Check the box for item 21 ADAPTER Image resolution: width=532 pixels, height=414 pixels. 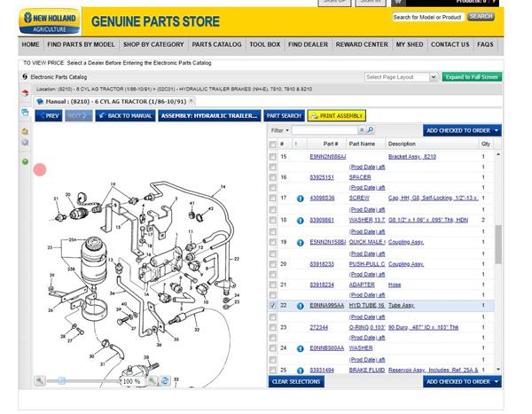[x=272, y=285]
